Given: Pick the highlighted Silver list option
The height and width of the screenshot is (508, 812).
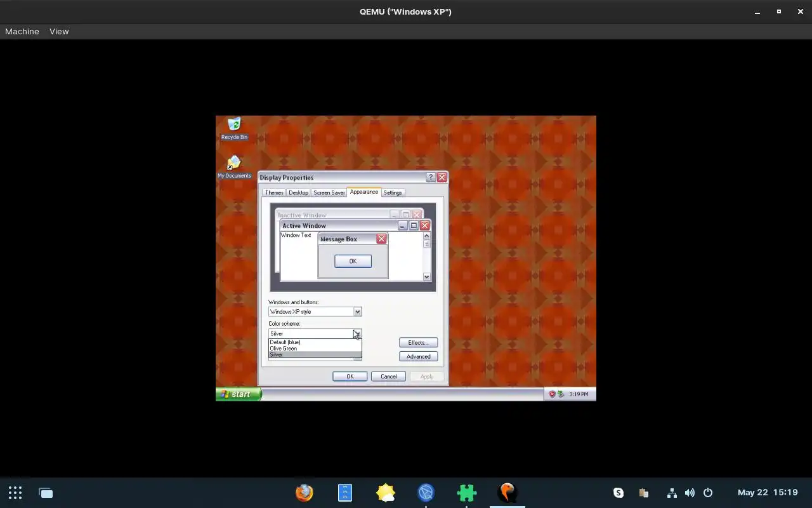Looking at the screenshot, I should click(315, 355).
